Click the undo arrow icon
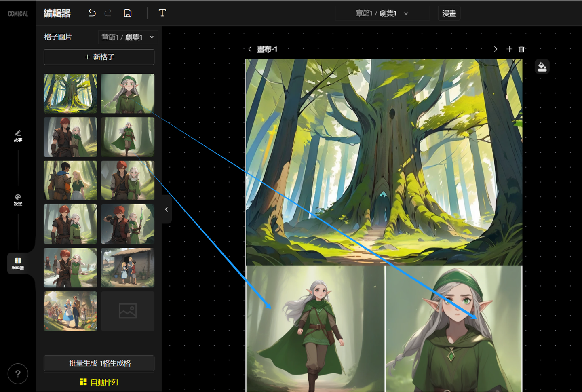582x392 pixels. (92, 13)
